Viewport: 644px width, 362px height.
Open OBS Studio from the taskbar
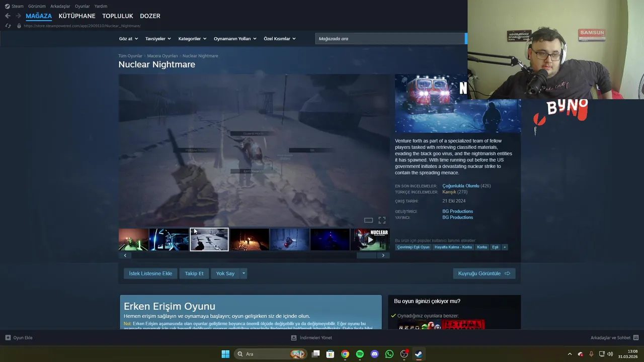[x=404, y=354]
